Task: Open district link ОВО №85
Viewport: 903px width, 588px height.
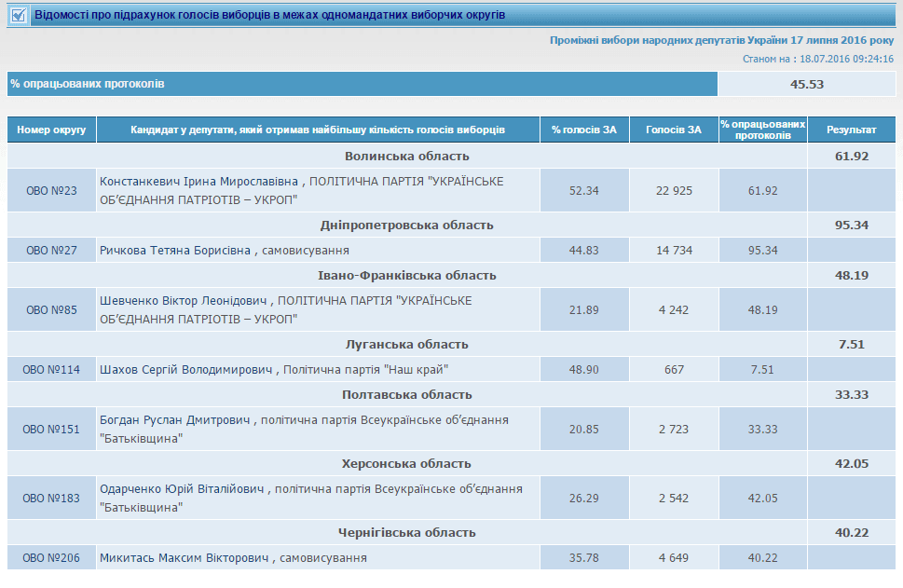Action: coord(51,310)
